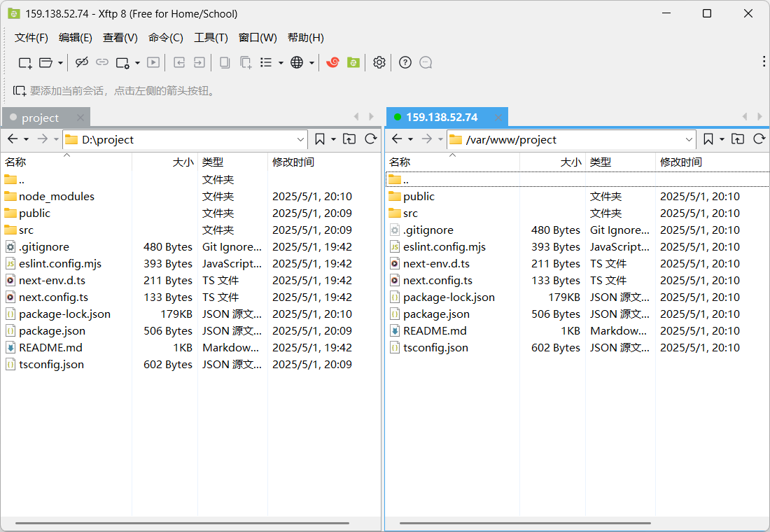Open the local bookmark dropdown arrow
Viewport: 770px width, 532px height.
pyautogui.click(x=333, y=139)
